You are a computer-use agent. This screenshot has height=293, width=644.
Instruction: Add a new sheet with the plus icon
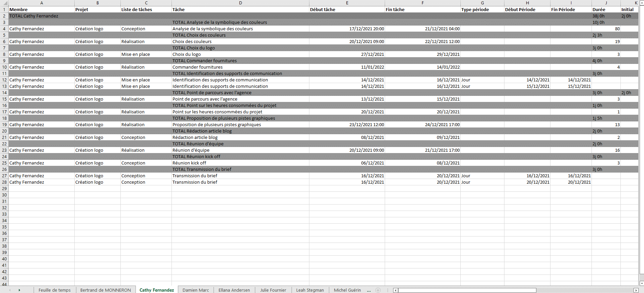click(x=378, y=290)
